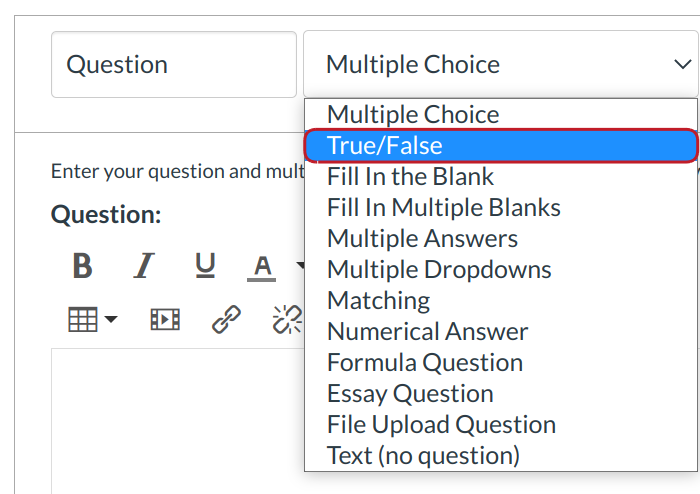Select the File Upload Question option
The height and width of the screenshot is (494, 700).
click(x=441, y=425)
